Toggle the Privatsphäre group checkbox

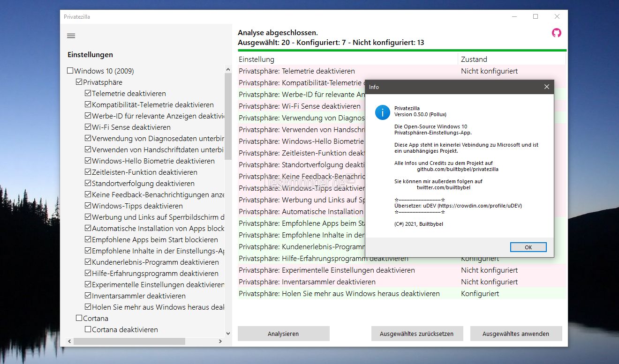pyautogui.click(x=79, y=82)
